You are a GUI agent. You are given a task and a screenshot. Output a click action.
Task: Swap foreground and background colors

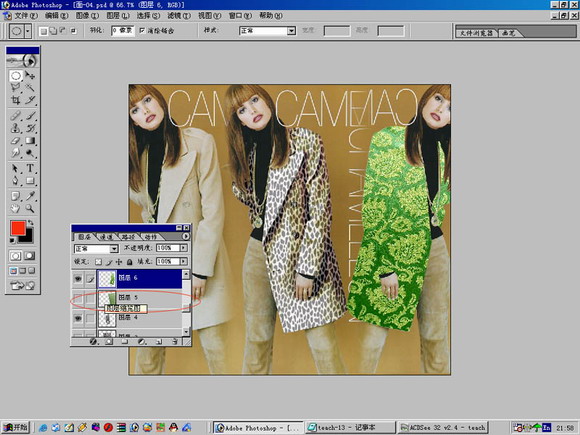click(x=31, y=223)
